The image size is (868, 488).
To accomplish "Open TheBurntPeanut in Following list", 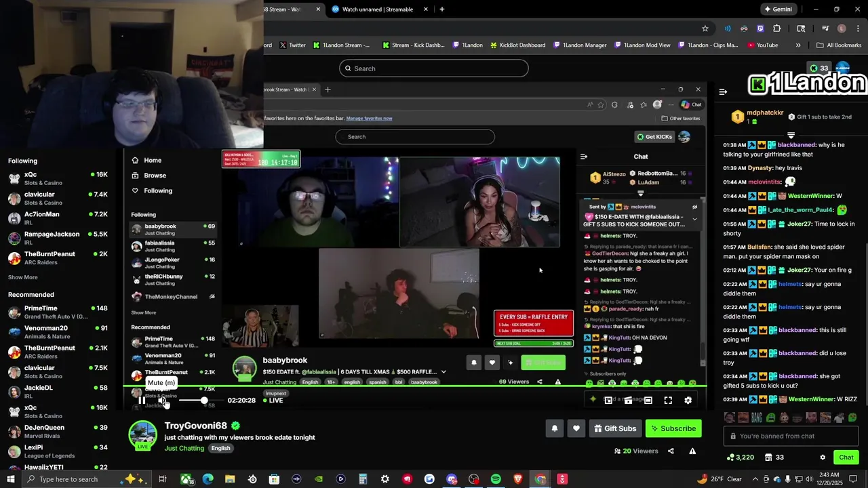I will tap(58, 258).
